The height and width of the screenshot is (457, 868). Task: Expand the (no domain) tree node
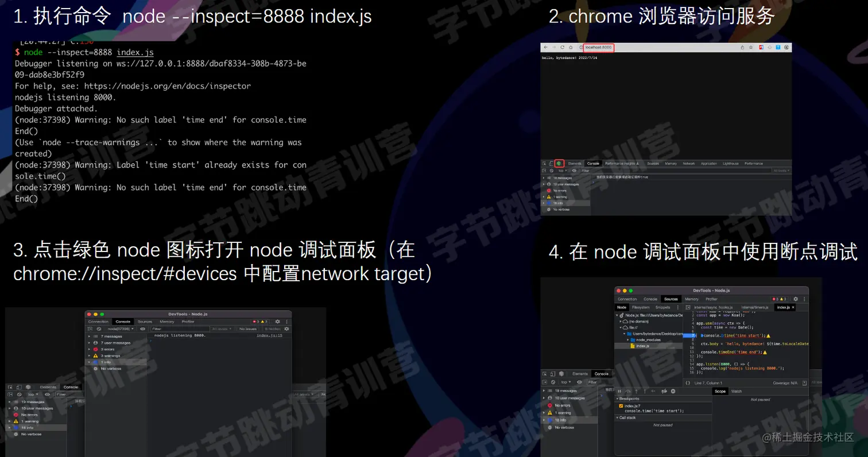pos(621,322)
